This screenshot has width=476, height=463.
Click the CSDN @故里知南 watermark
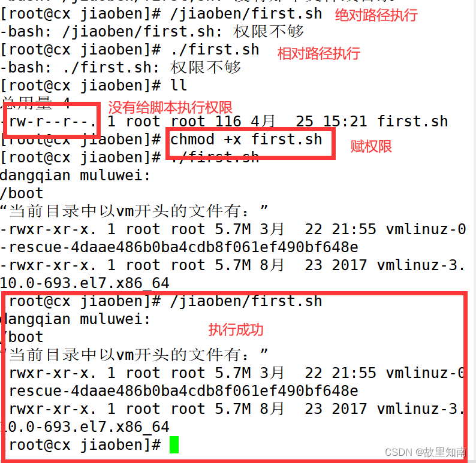tap(425, 452)
